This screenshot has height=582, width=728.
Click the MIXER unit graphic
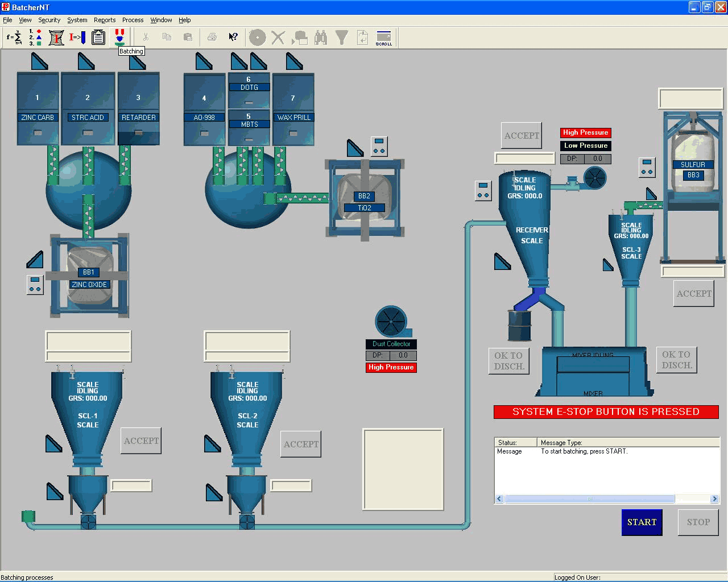[593, 372]
